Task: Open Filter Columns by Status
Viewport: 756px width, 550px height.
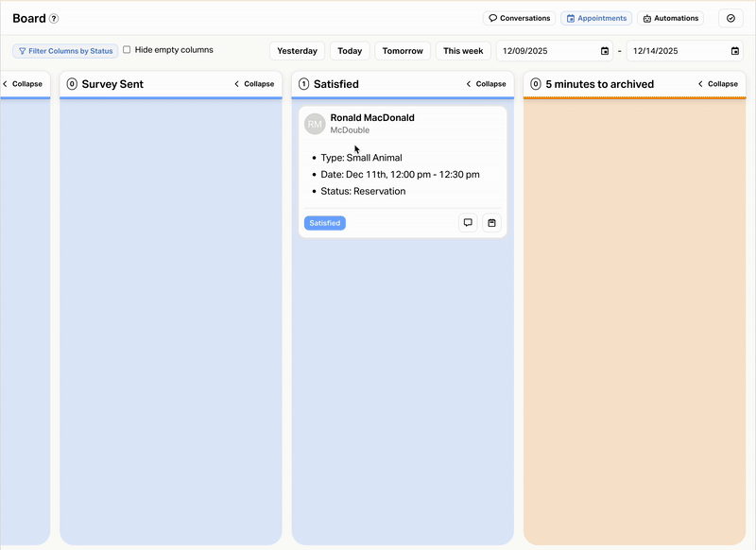Action: [x=65, y=51]
